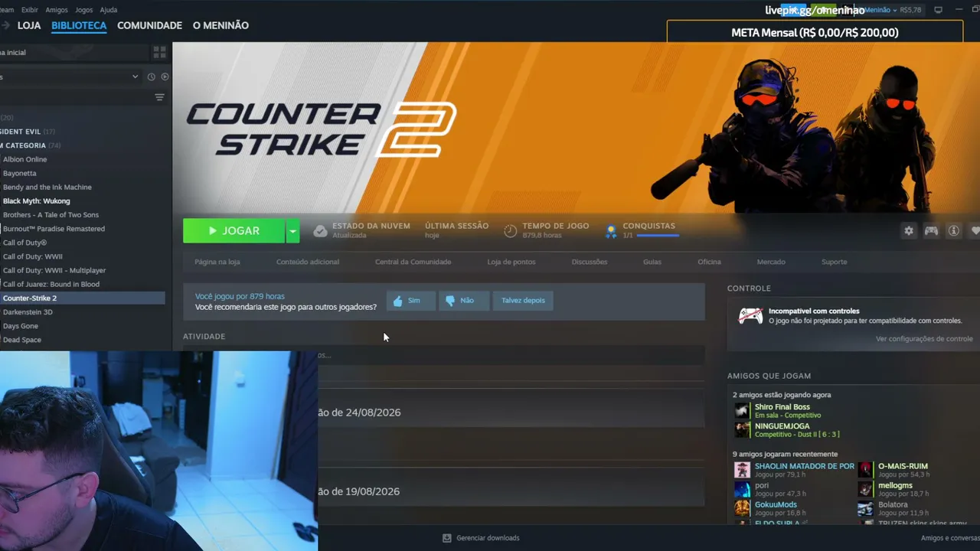Open Counter-Strike 2 game settings gear

(x=909, y=230)
